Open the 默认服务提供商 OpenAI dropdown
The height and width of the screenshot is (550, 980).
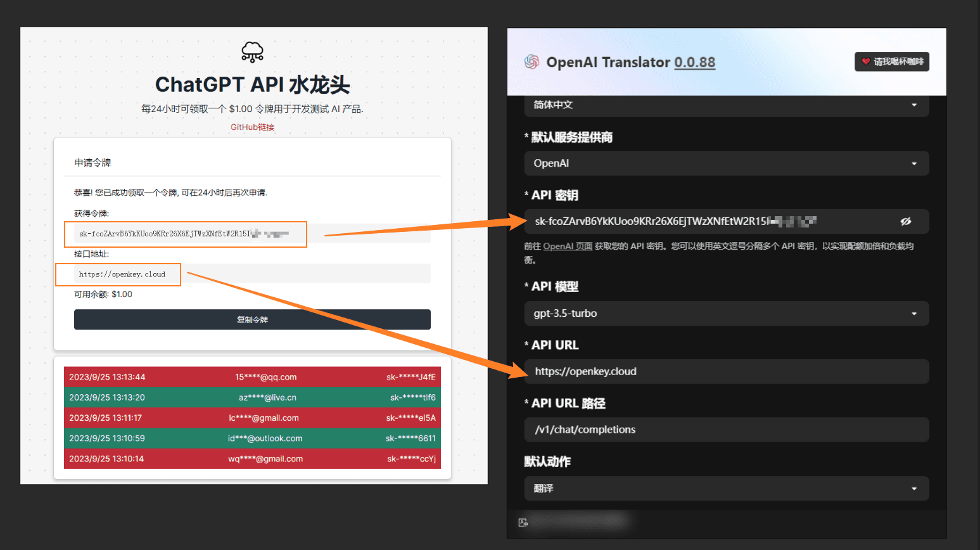[x=727, y=163]
